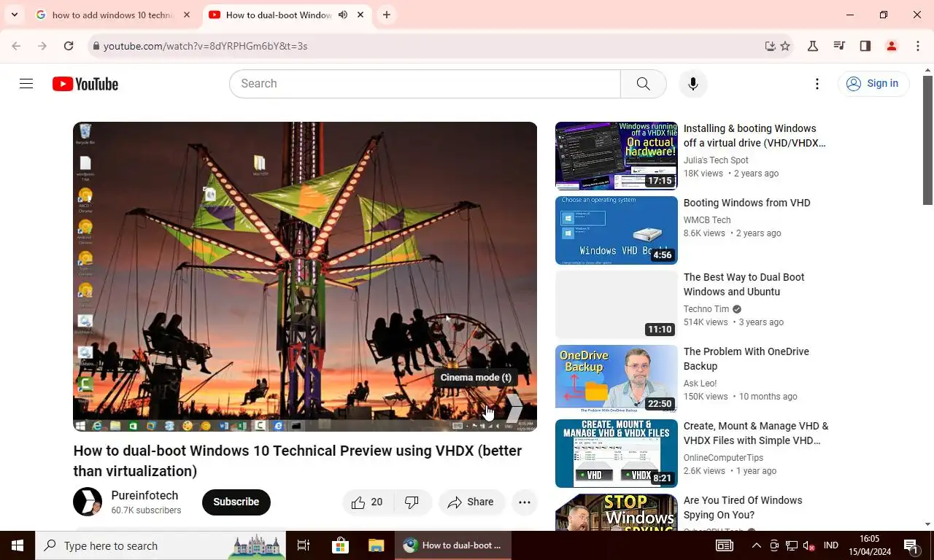Click the taskbar search box
This screenshot has width=934, height=560.
(161, 545)
